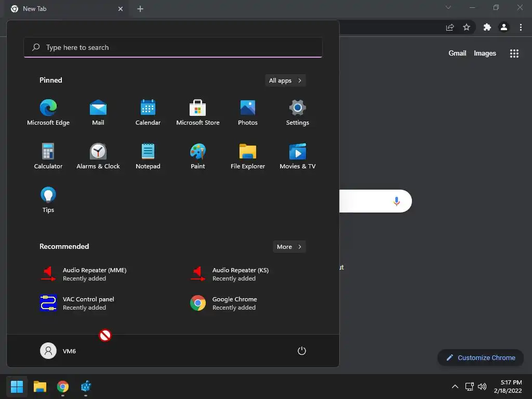Launch the Mail app
The image size is (532, 399).
coord(98,113)
